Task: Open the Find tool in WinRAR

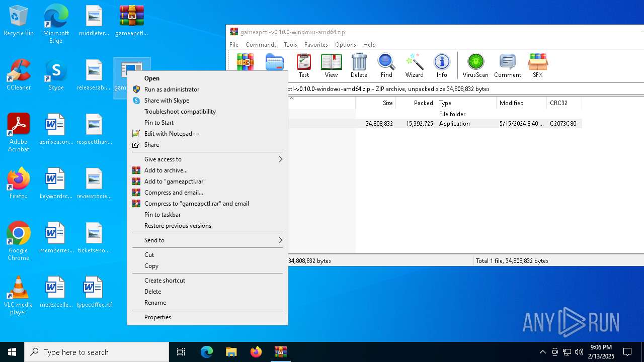Action: click(386, 65)
